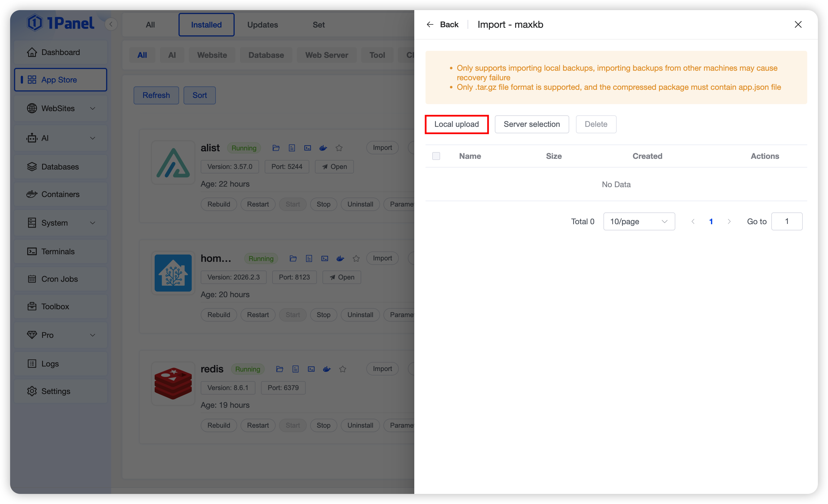This screenshot has width=828, height=504.
Task: Click homeassistant docker container icon
Action: pos(340,258)
